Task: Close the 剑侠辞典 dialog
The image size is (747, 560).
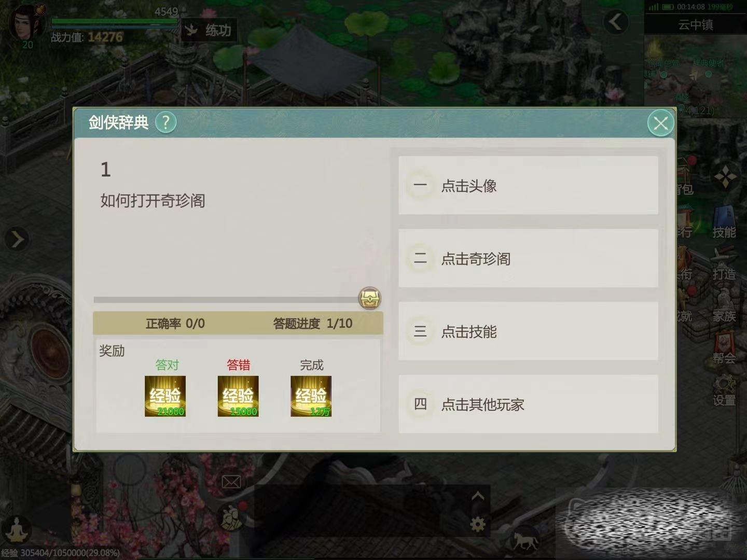Action: tap(660, 123)
